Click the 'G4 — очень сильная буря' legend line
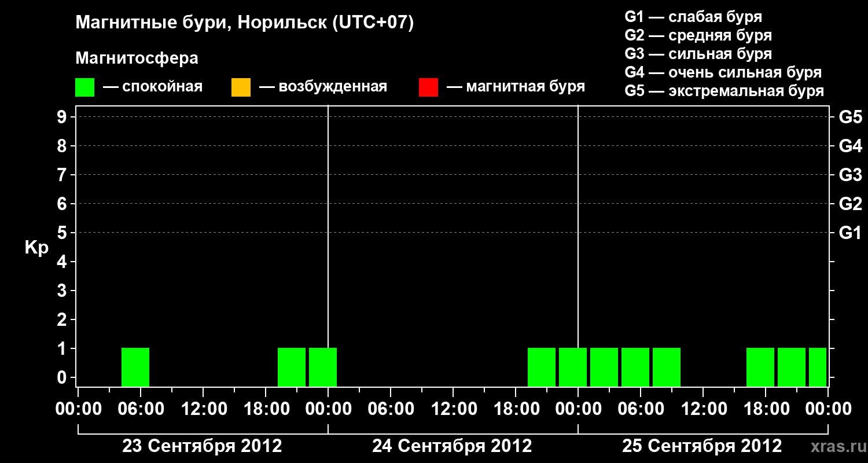868x463 pixels. click(x=723, y=72)
